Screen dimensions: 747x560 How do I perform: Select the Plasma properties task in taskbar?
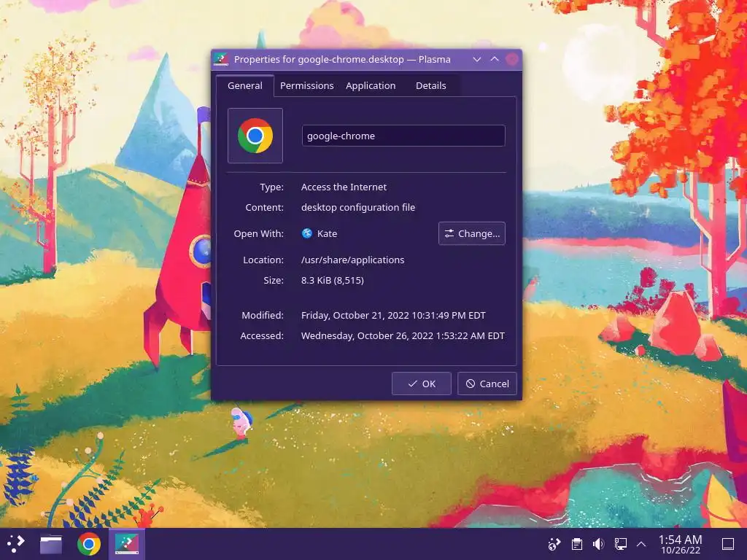coord(127,544)
